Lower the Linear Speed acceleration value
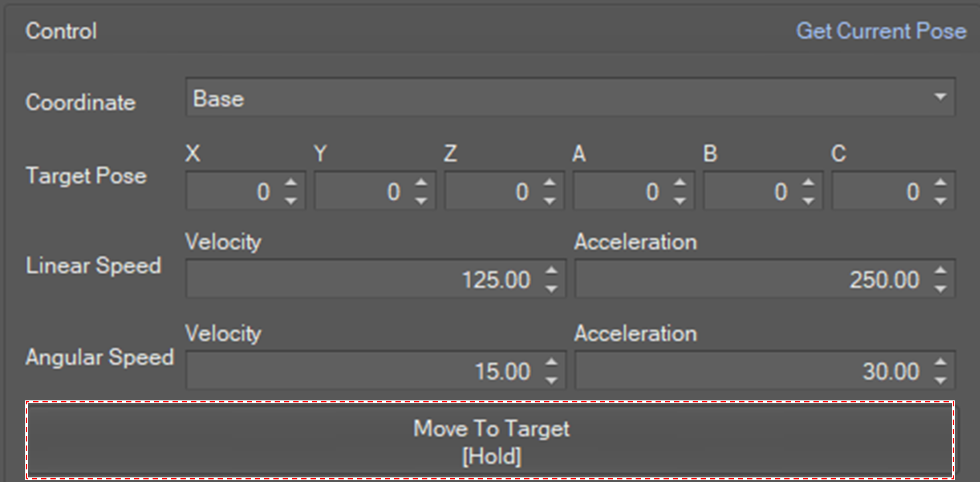This screenshot has width=980, height=482. pos(940,288)
